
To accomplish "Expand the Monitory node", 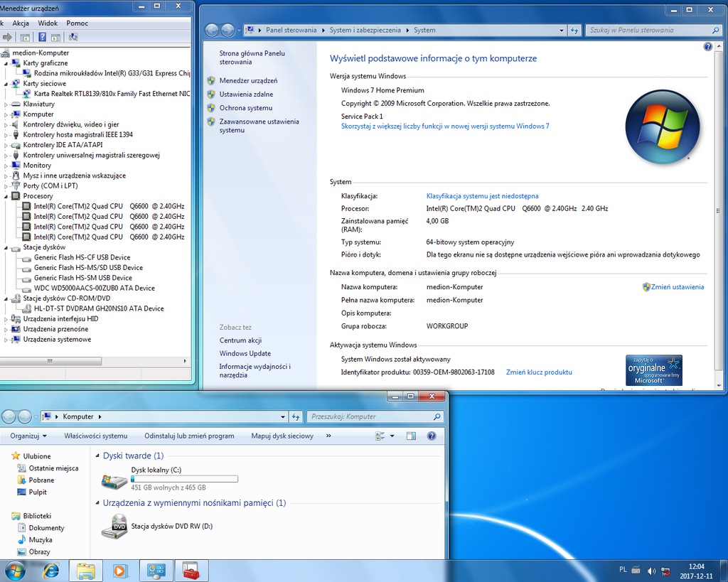I will click(x=6, y=166).
